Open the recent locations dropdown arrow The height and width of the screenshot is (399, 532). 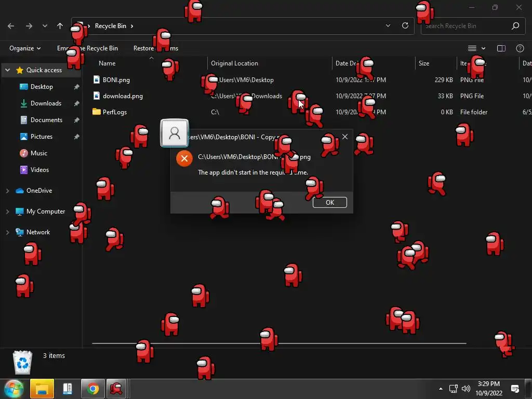point(45,26)
